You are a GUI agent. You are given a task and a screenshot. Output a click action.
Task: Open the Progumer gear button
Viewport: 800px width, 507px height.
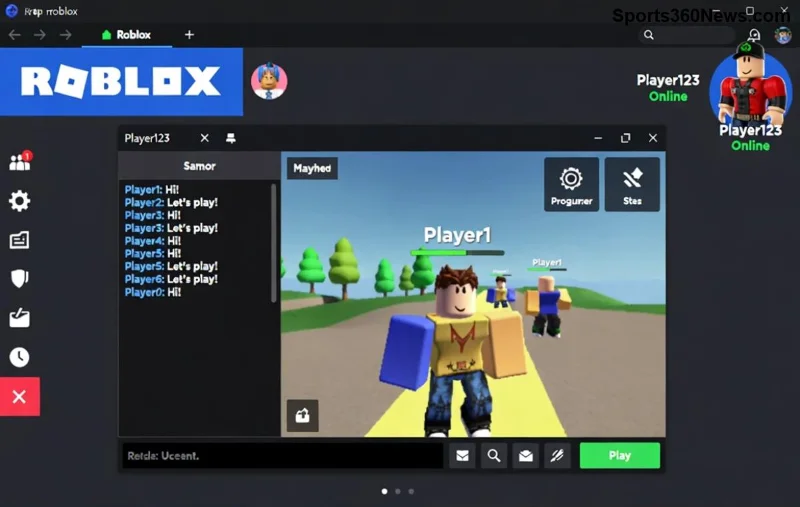(x=571, y=184)
